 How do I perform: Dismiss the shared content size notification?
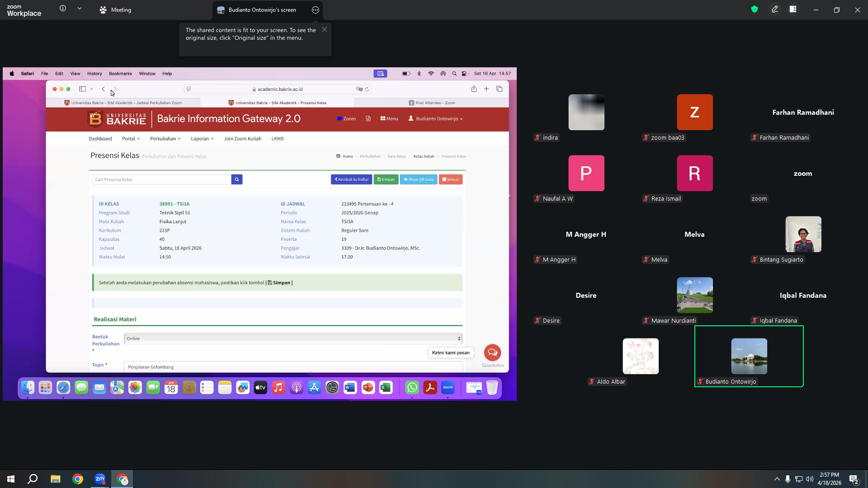click(x=325, y=29)
